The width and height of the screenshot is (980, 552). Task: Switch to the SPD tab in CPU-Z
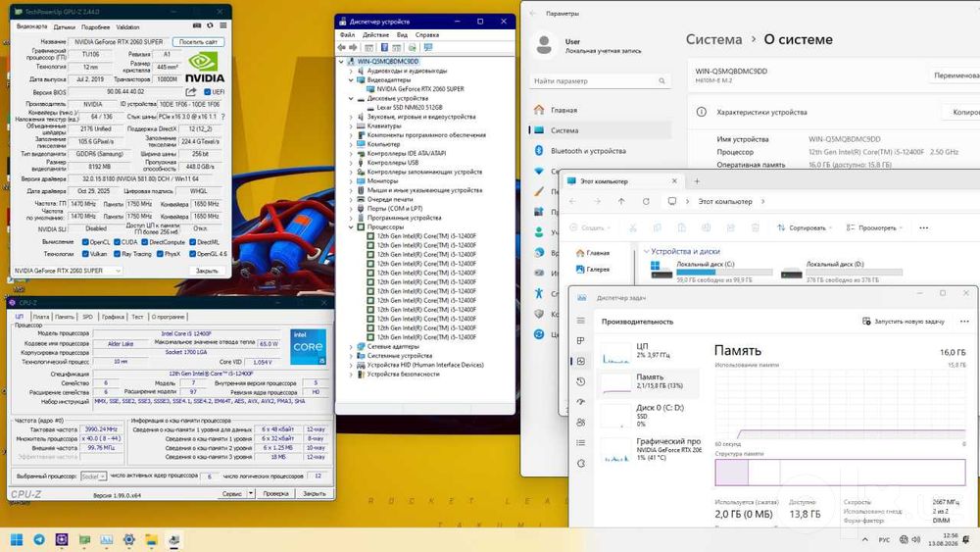[87, 317]
